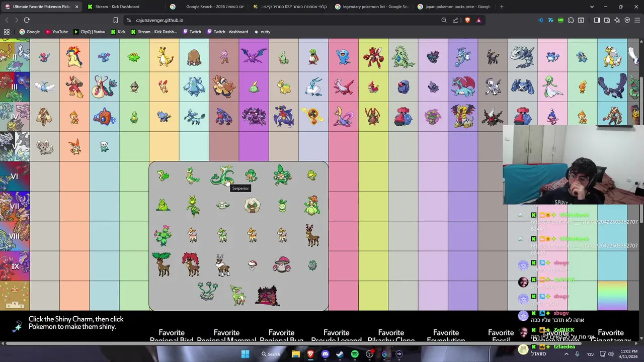Open the ClipQ | Yanivu bookmark
Image resolution: width=644 pixels, height=362 pixels.
89,32
